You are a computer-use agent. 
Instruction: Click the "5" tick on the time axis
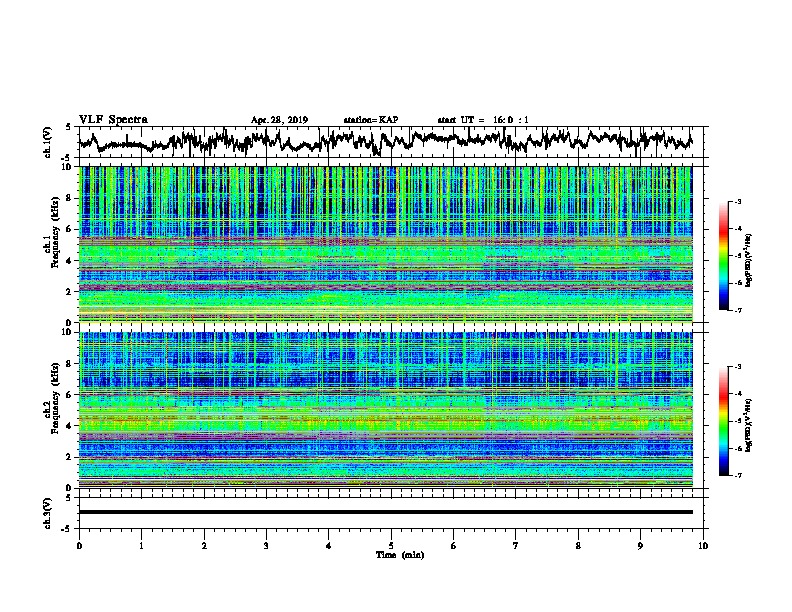click(391, 546)
